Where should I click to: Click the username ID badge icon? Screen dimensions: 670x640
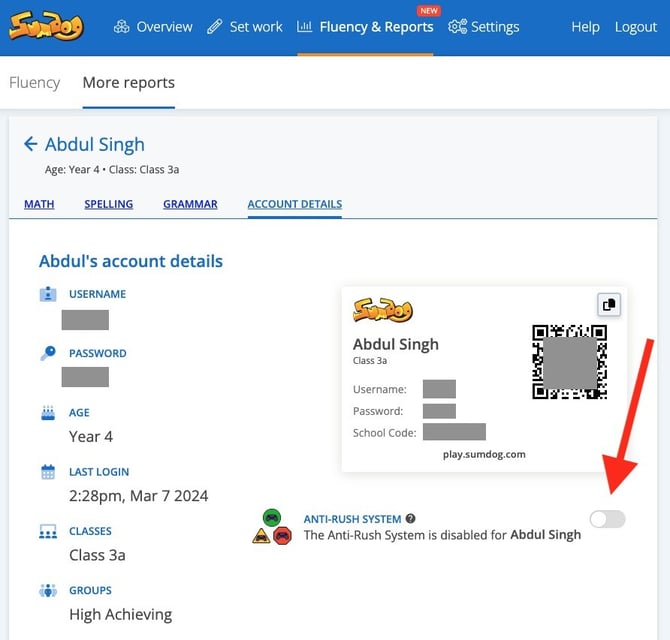pyautogui.click(x=48, y=294)
